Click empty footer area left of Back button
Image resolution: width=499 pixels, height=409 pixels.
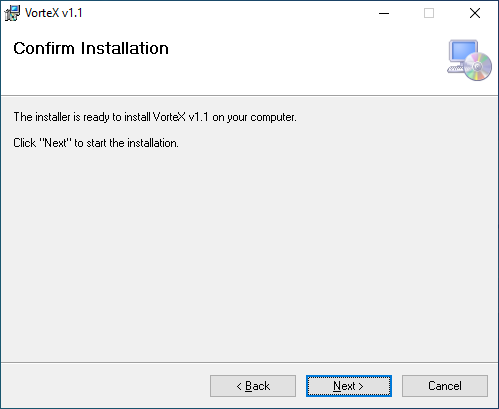coord(103,386)
